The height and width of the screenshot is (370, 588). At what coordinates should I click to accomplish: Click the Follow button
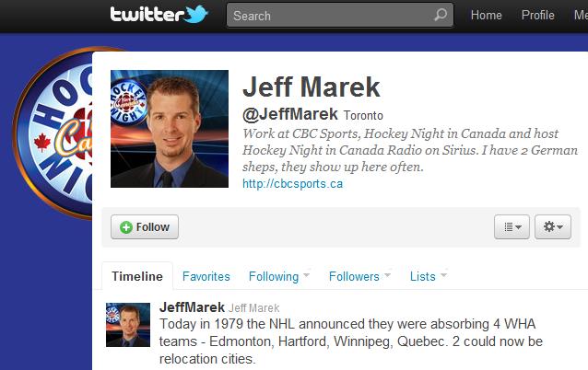click(145, 227)
